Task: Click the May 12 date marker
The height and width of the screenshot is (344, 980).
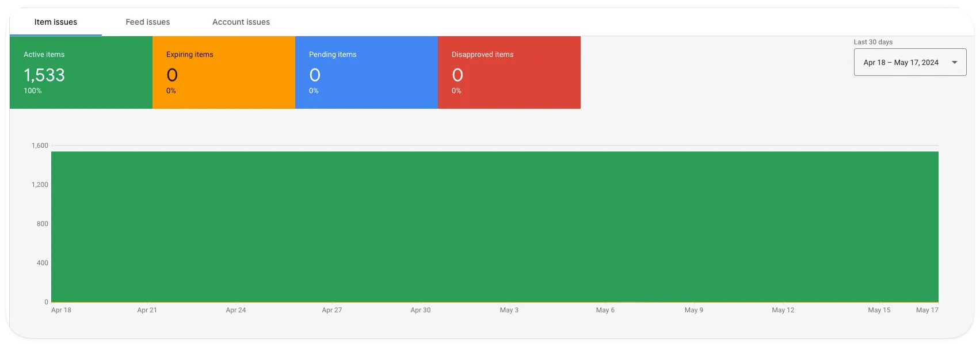Action: coord(783,310)
